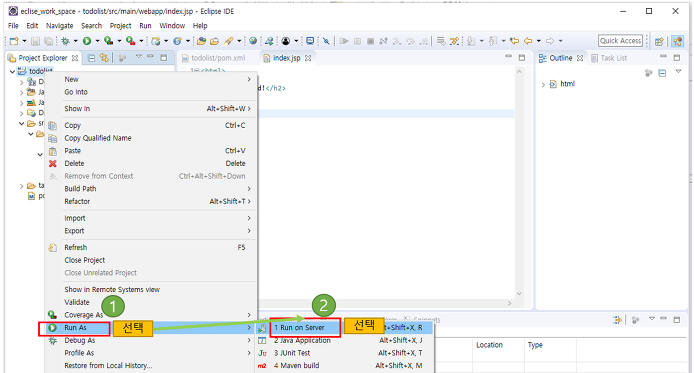Choose 4 Maven build
The height and width of the screenshot is (373, 694).
click(345, 365)
